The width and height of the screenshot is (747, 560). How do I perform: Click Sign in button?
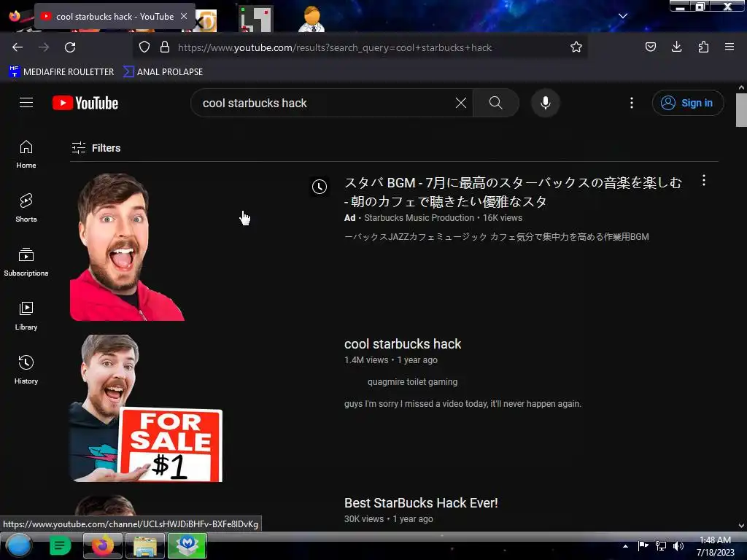[687, 103]
